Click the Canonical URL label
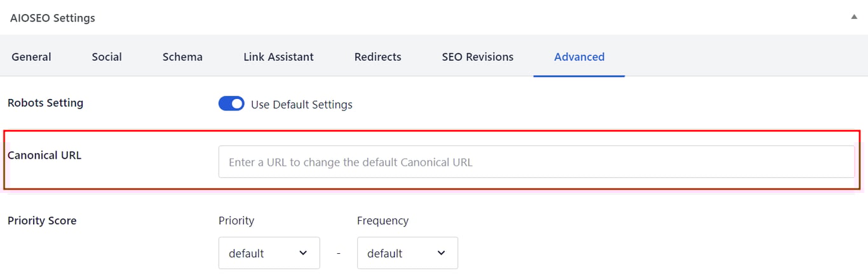Screen dimensions: 868x278 coord(44,155)
